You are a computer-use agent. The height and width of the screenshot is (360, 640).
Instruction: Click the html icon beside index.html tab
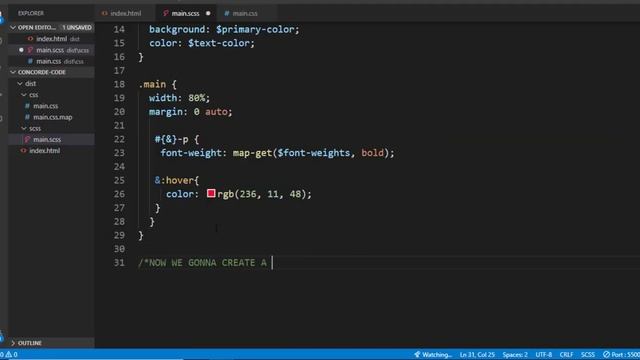(104, 13)
